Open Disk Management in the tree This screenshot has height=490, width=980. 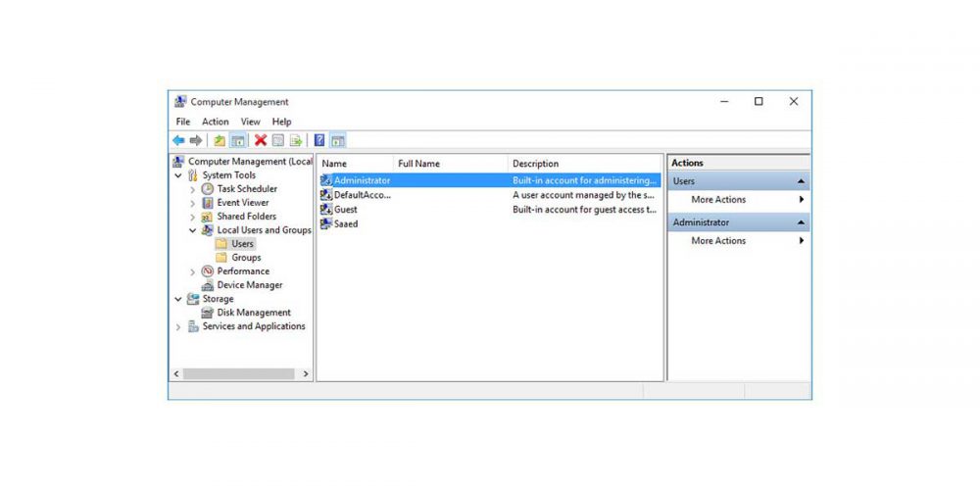pyautogui.click(x=253, y=313)
